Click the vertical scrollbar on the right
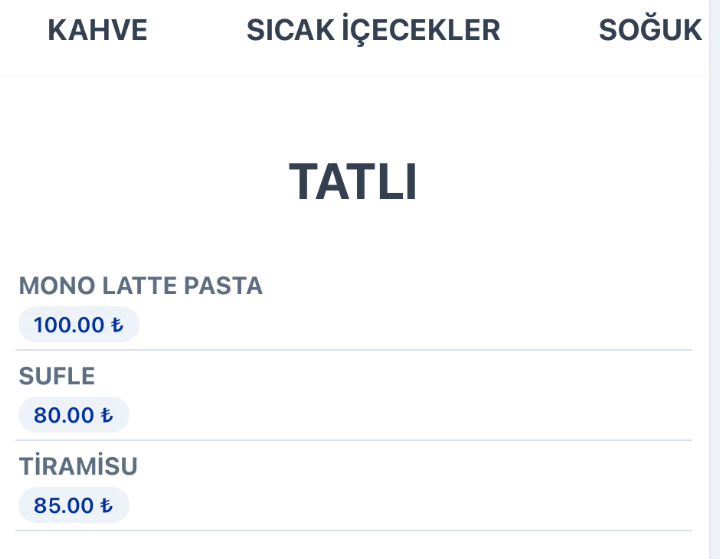720x559 pixels. pyautogui.click(x=714, y=279)
